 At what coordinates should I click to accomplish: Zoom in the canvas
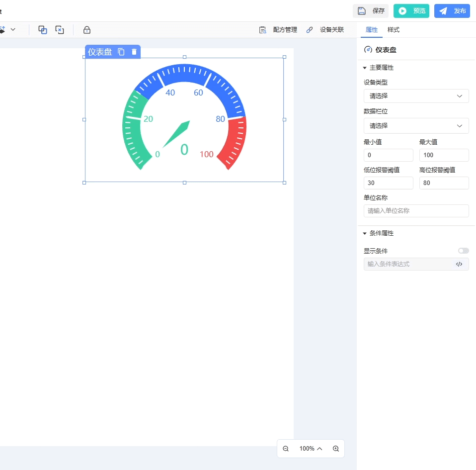click(x=336, y=449)
